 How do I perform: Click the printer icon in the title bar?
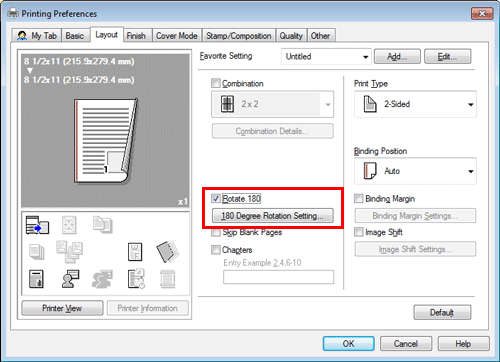tap(13, 13)
